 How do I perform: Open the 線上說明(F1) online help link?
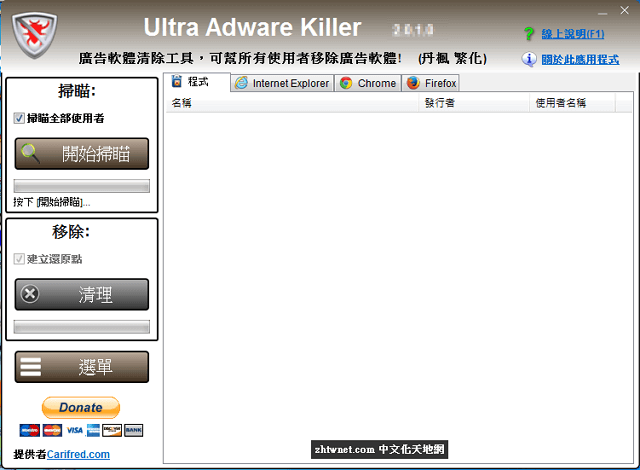(x=573, y=34)
